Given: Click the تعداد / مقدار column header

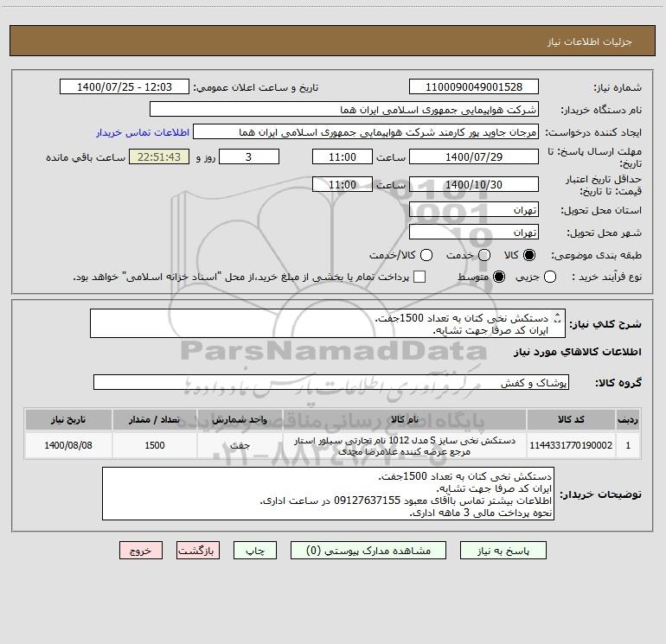Looking at the screenshot, I should (x=154, y=419).
